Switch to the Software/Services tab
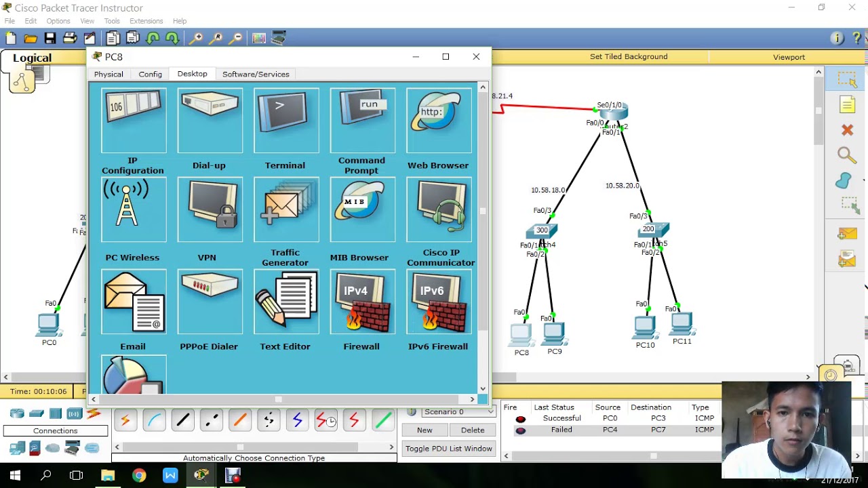Screen dimensions: 868x488 click(256, 74)
